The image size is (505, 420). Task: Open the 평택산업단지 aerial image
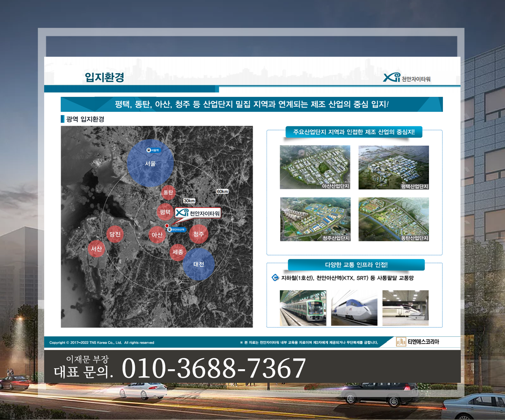tap(394, 167)
